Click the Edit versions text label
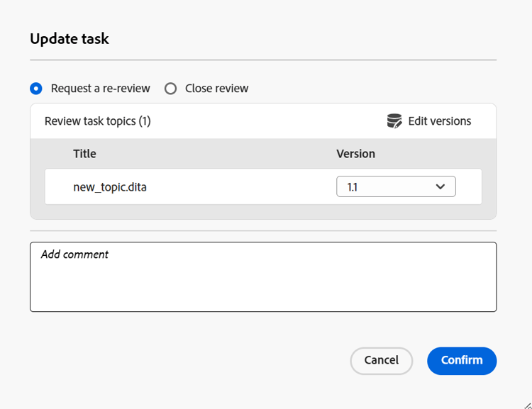This screenshot has width=532, height=409. pos(439,121)
